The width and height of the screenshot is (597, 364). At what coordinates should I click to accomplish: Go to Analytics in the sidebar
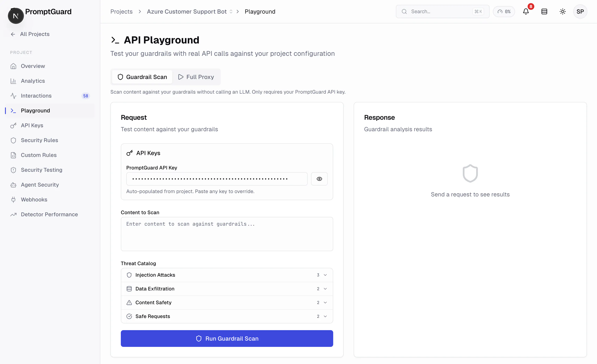50,81
